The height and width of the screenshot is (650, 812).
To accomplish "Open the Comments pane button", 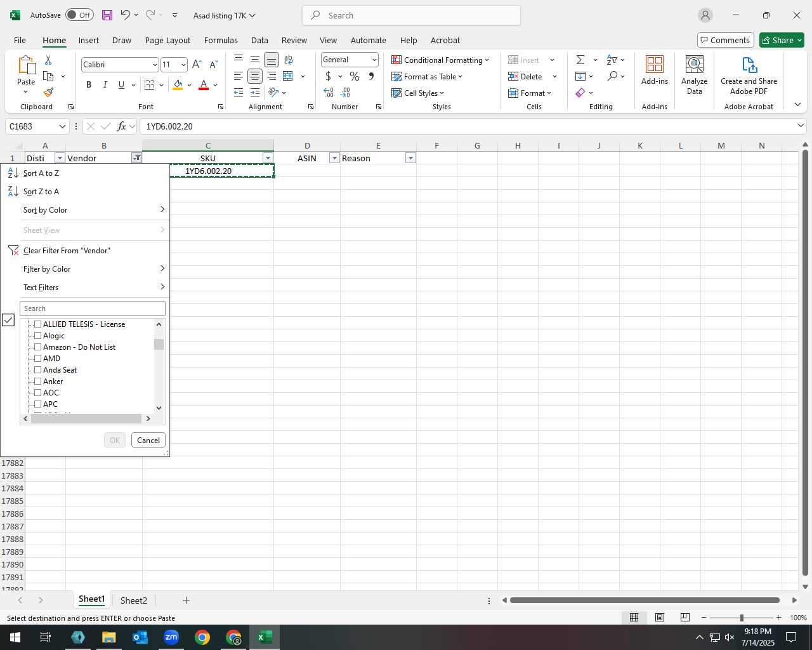I will coord(725,40).
